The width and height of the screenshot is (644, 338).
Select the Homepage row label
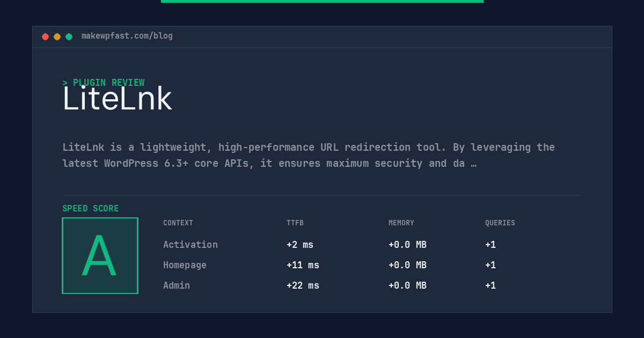point(185,265)
